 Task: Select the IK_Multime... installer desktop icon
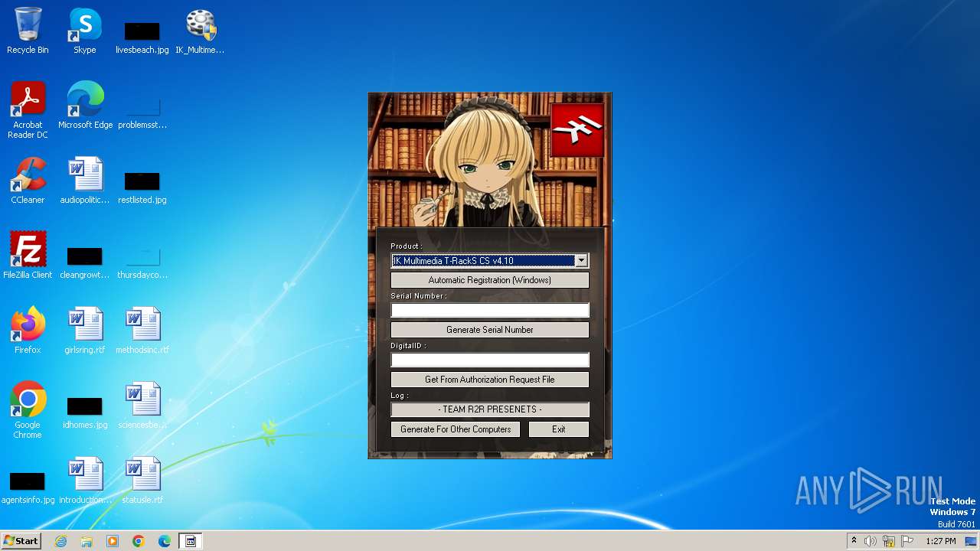point(200,31)
